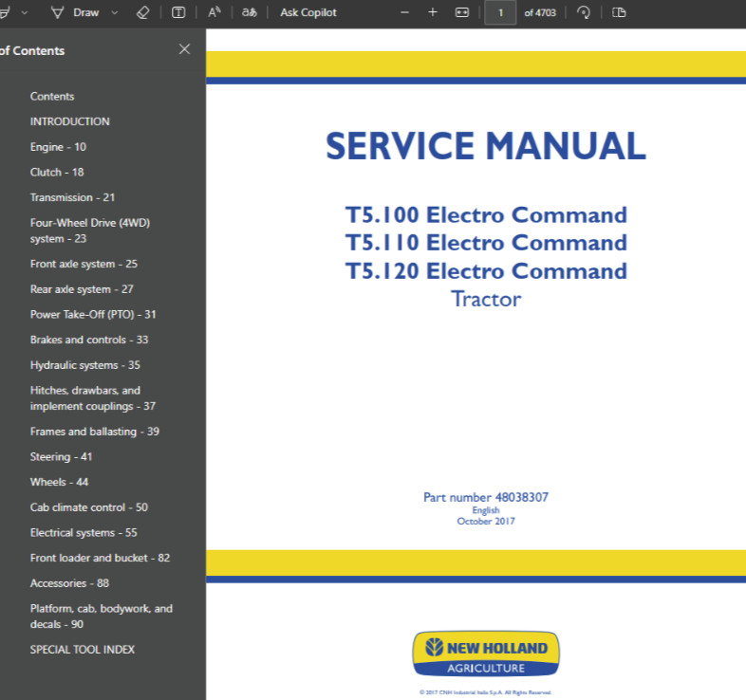Screen dimensions: 746x700
Task: Jump to the Contents entry
Action: point(52,97)
